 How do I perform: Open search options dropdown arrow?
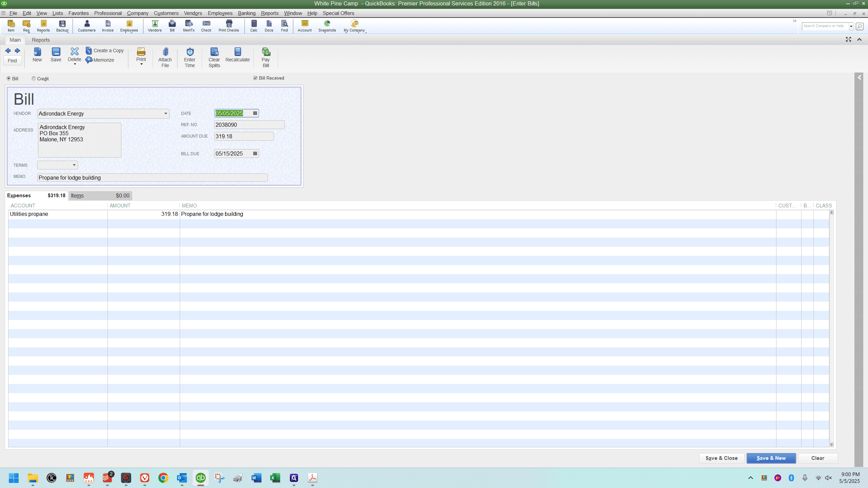(x=851, y=26)
